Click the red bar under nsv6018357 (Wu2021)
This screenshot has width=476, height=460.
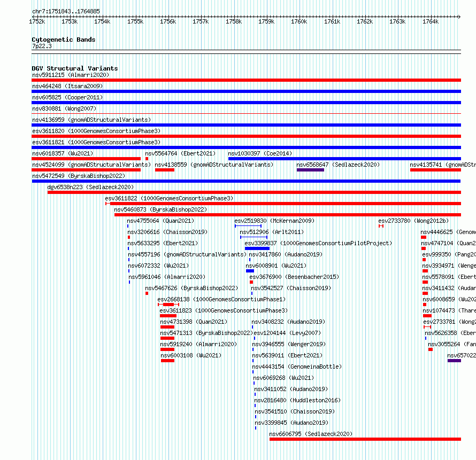point(86,159)
